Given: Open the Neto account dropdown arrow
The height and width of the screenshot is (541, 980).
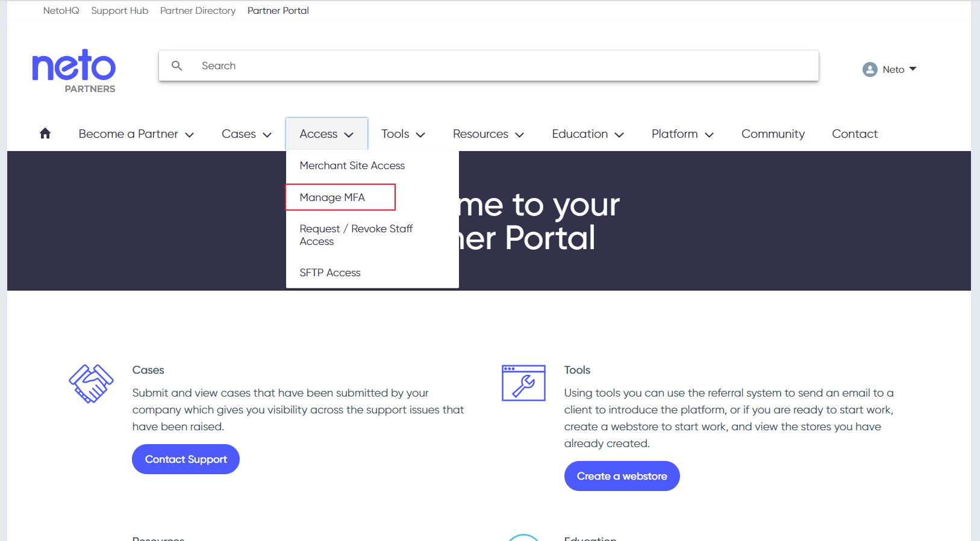Looking at the screenshot, I should pos(913,69).
